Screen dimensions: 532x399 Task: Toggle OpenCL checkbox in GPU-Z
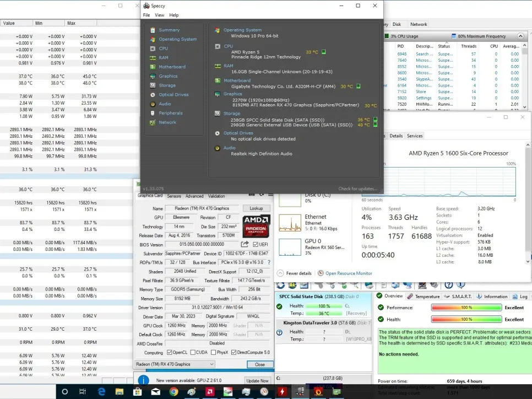169,353
